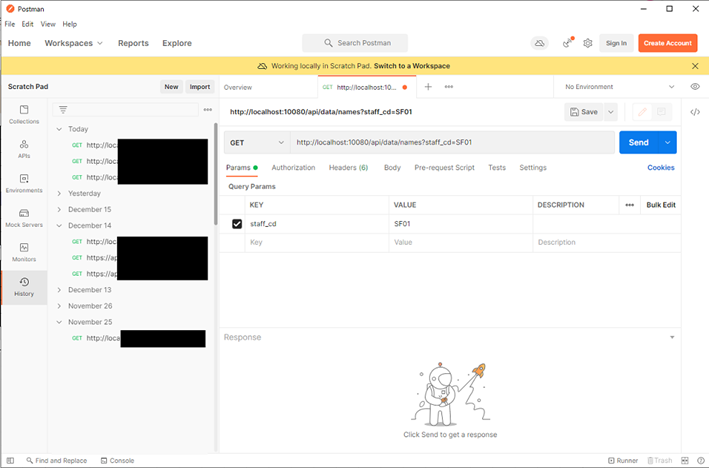The width and height of the screenshot is (709, 468).
Task: Open a new request tab with plus
Action: point(428,87)
